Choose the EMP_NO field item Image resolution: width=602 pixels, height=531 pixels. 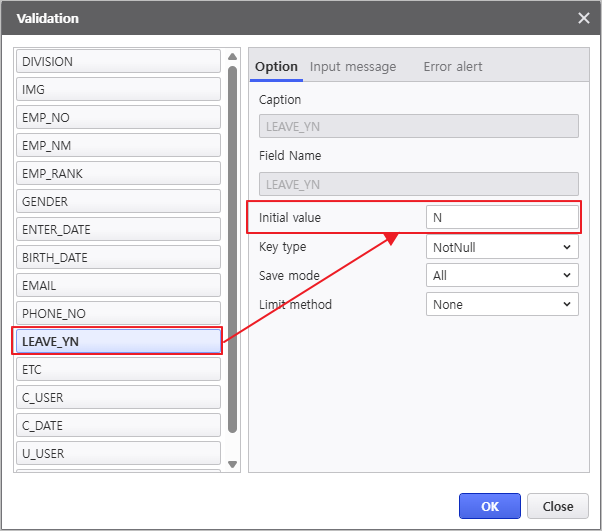(118, 118)
